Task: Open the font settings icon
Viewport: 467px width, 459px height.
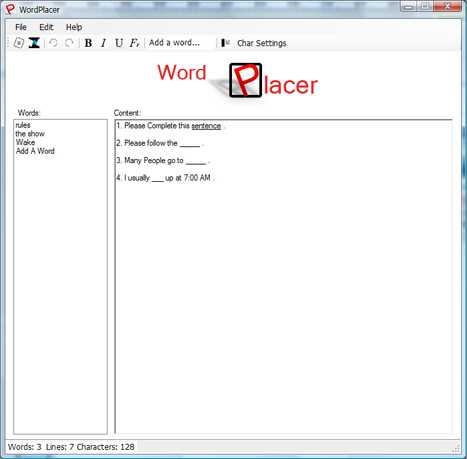Action: point(134,43)
